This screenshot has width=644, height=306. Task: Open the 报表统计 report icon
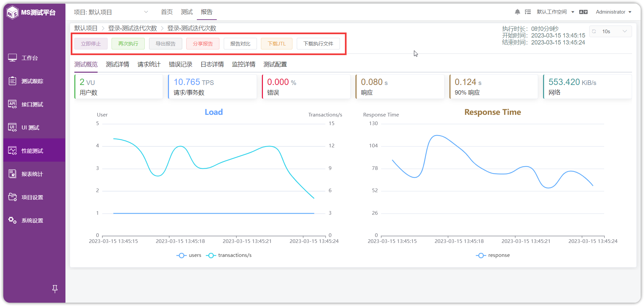pos(12,174)
